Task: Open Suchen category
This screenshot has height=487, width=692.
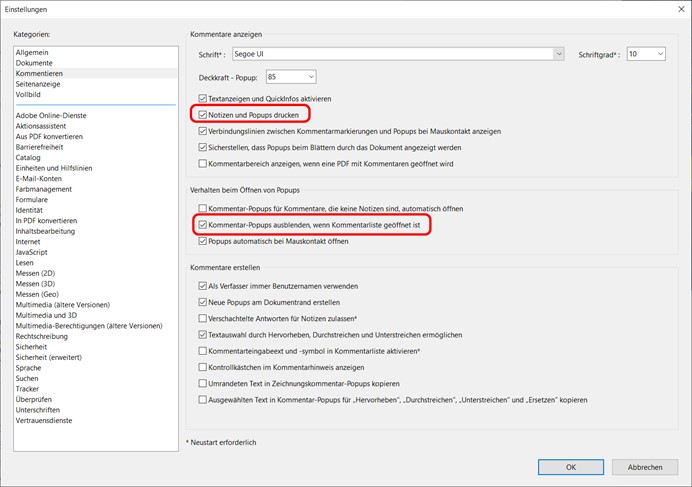Action: pos(27,378)
